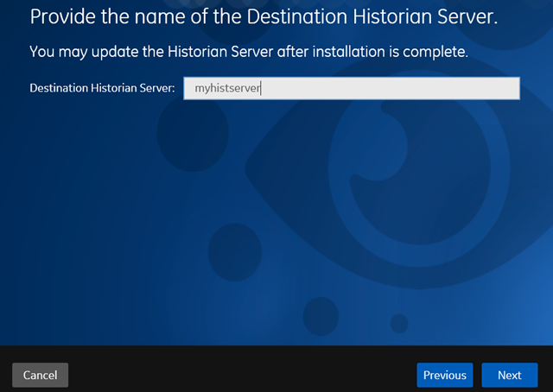Place cursor in the myhistserver text
This screenshot has height=392, width=553.
(x=227, y=88)
